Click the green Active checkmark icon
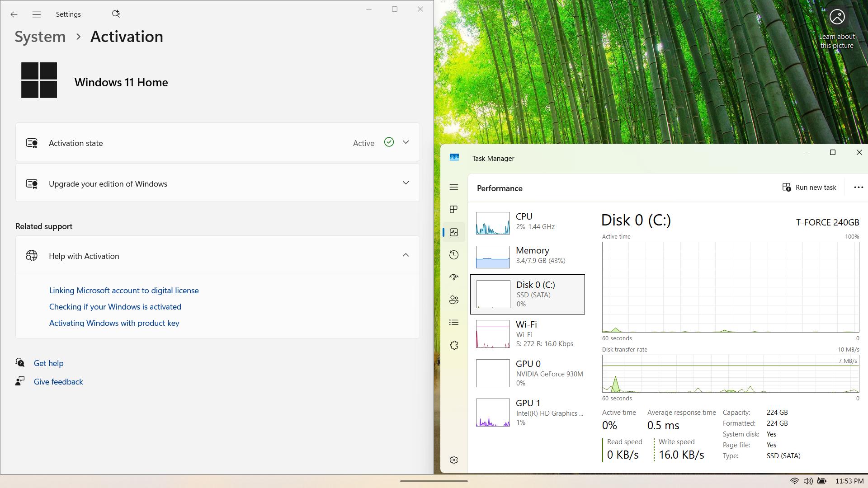This screenshot has width=868, height=488. click(389, 142)
